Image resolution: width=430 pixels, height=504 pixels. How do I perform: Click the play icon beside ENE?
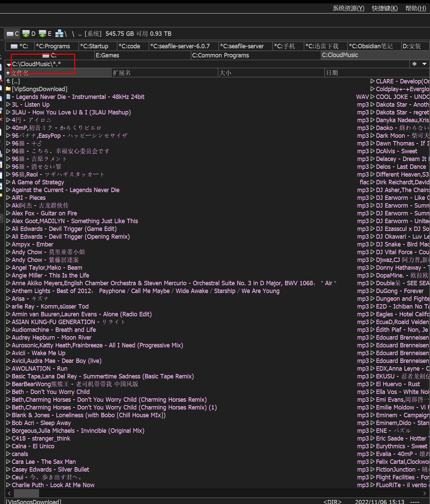(x=373, y=431)
